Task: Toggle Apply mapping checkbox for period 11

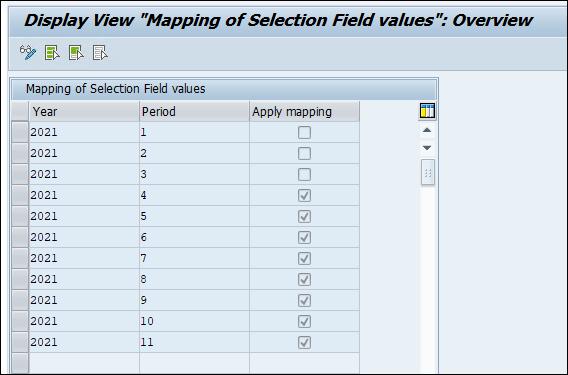Action: pos(304,342)
